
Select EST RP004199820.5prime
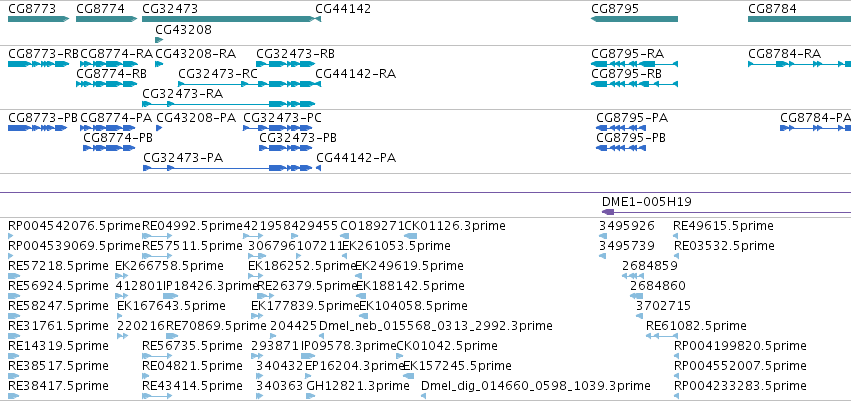pyautogui.click(x=676, y=357)
